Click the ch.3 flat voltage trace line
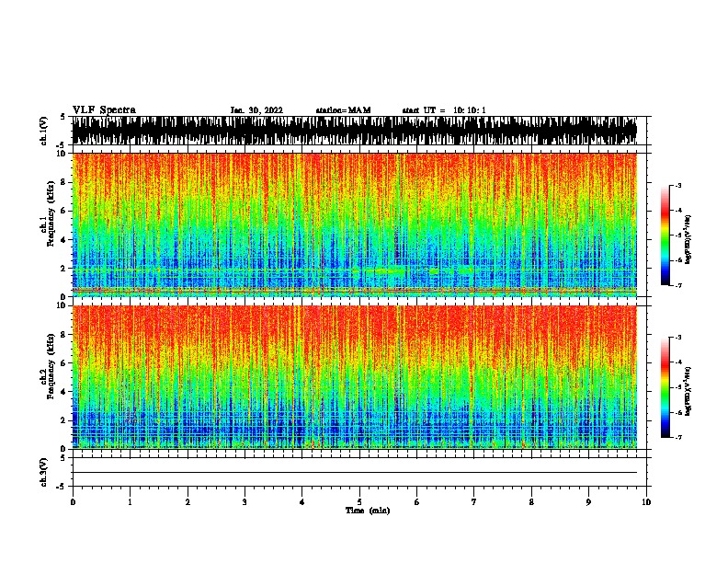728x563 pixels. tap(354, 473)
